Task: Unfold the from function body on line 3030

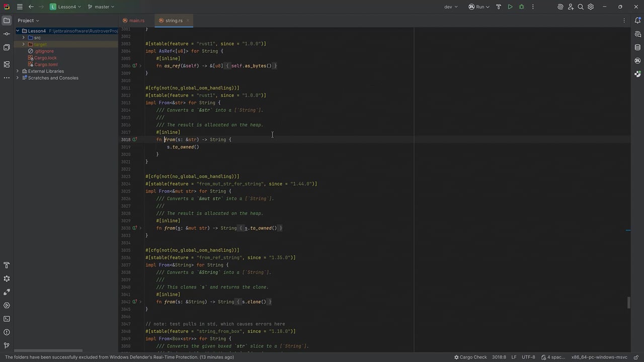Action: point(140,228)
